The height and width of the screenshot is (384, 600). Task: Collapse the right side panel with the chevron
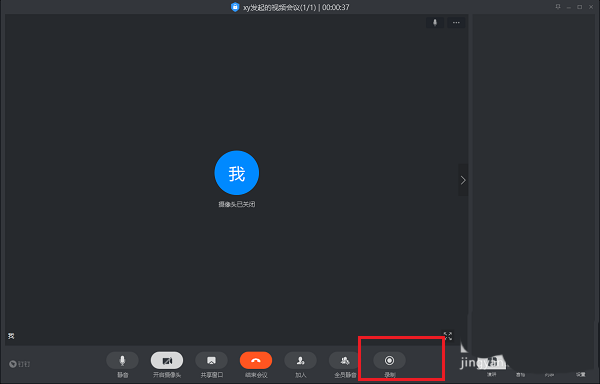point(463,180)
